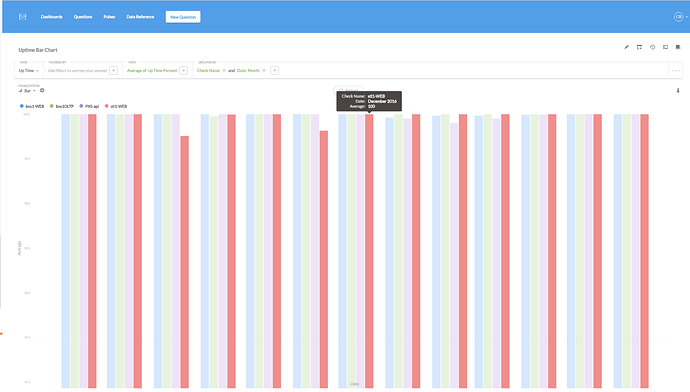Click the pencil edit question icon

(627, 47)
